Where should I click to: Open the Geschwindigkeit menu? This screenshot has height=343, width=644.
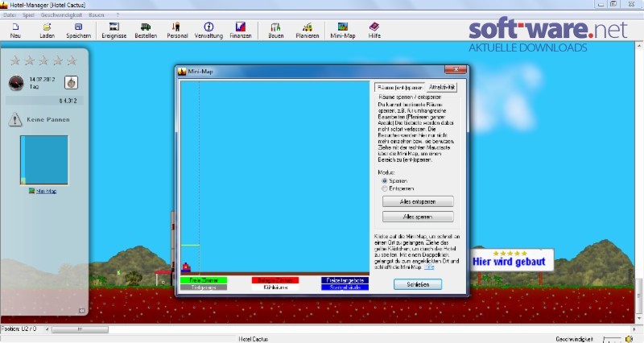coord(61,15)
